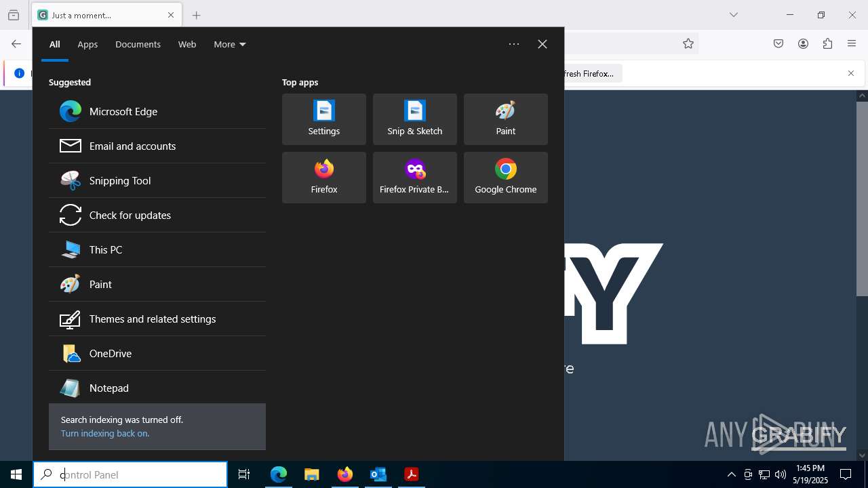Switch to Web search filter tab

point(187,44)
